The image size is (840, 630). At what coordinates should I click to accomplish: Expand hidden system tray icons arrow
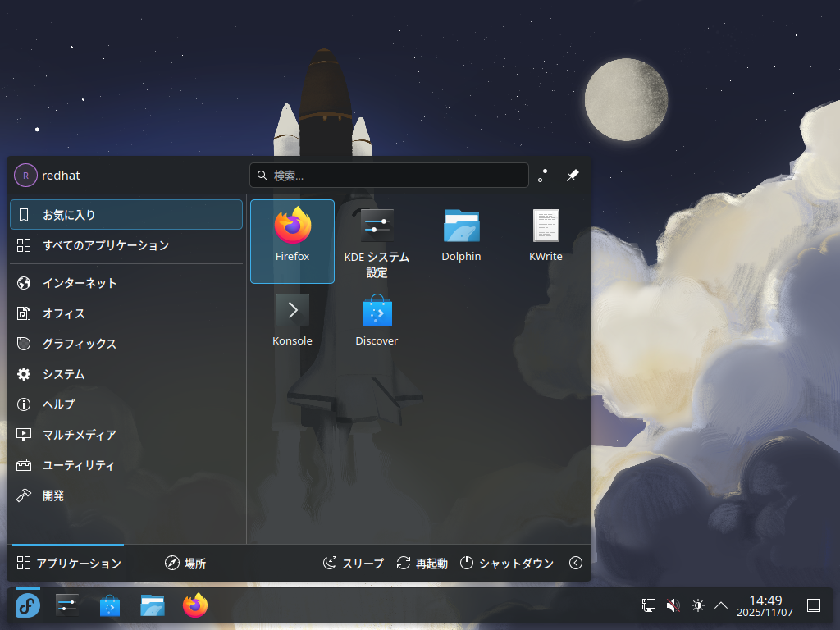click(x=721, y=605)
